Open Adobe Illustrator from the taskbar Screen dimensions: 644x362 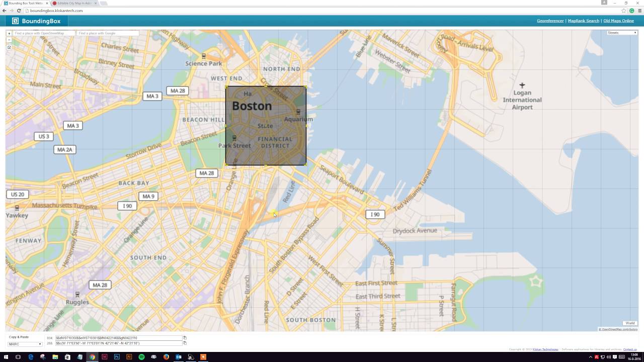(129, 357)
